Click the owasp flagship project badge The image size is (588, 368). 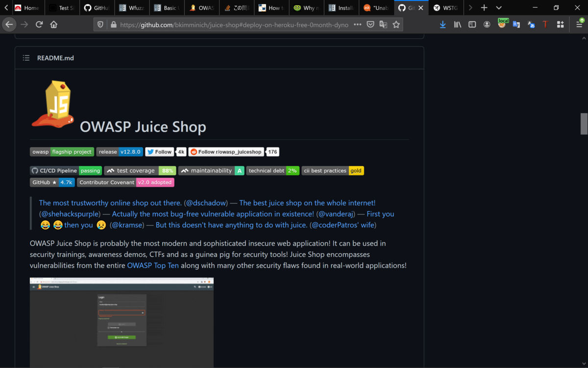62,152
